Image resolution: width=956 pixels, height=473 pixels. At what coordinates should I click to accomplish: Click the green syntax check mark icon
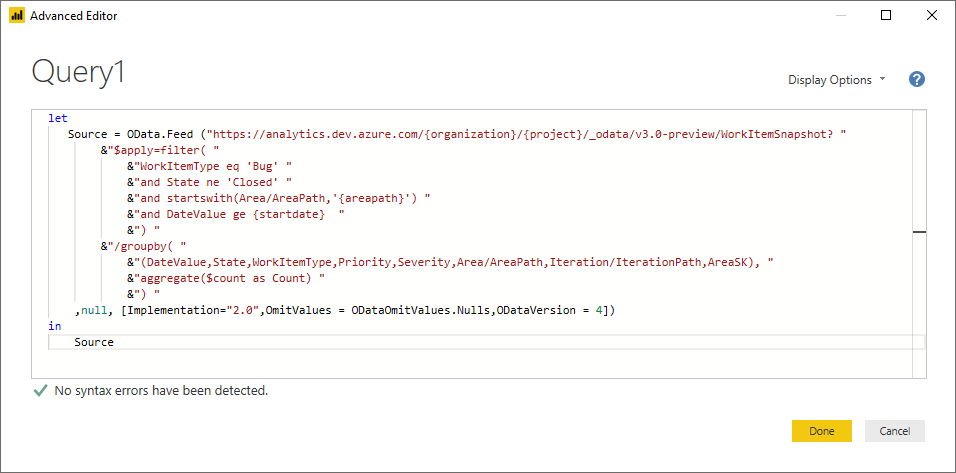pos(40,391)
